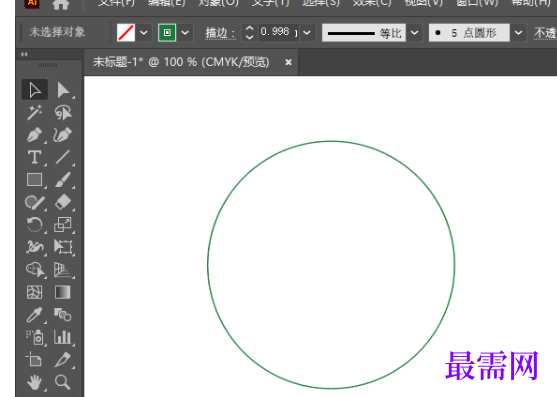
Task: Click the 描边 stroke label link
Action: pos(220,33)
